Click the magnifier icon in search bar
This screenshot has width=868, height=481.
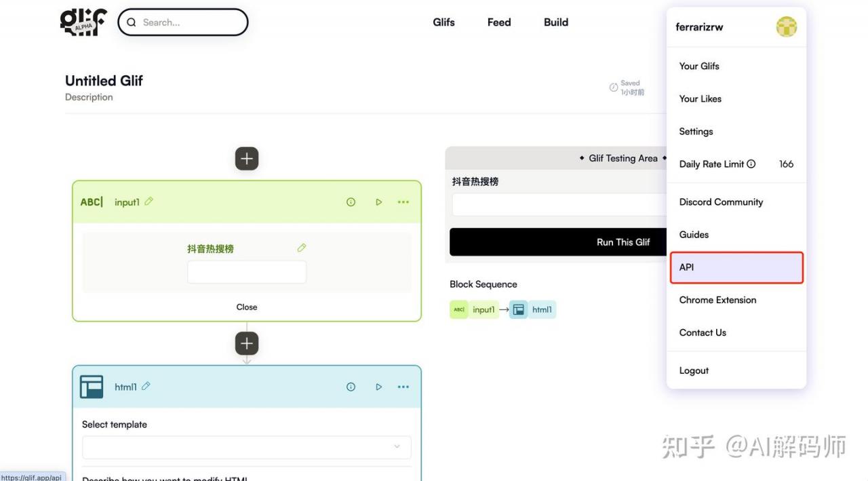tap(132, 22)
